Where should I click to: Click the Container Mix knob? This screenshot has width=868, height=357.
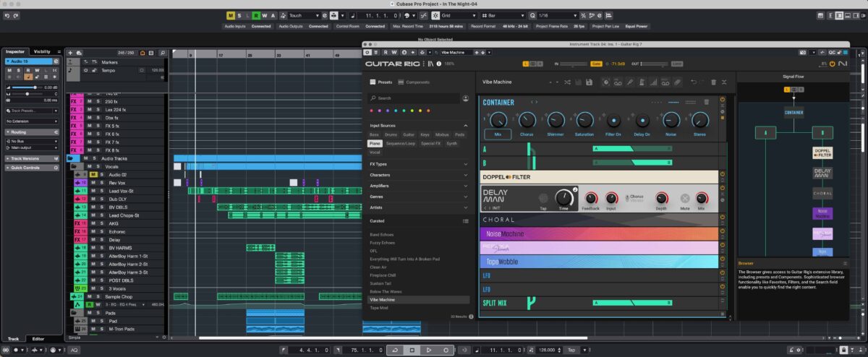pyautogui.click(x=497, y=119)
